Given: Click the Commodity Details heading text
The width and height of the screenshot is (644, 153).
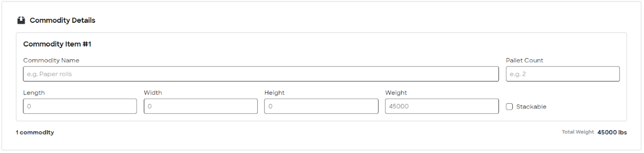Looking at the screenshot, I should (62, 20).
